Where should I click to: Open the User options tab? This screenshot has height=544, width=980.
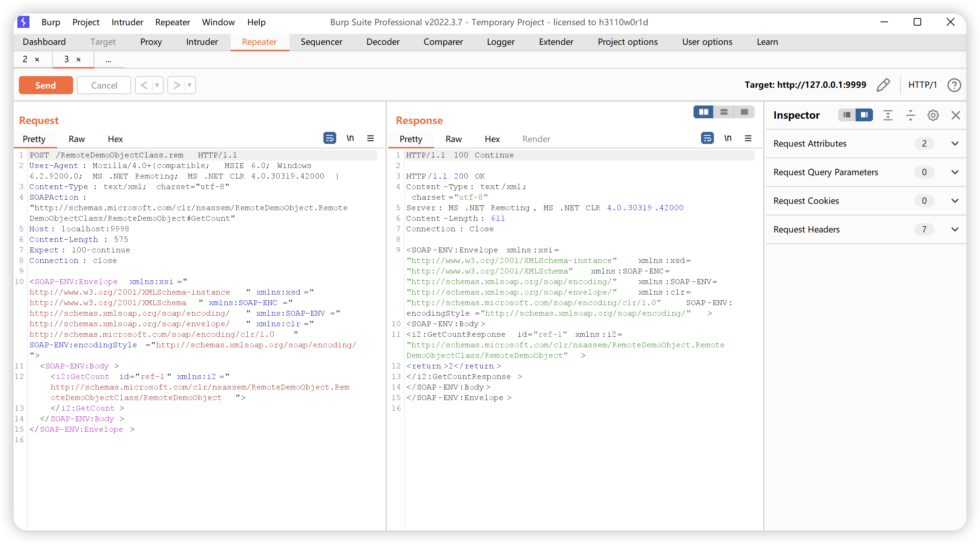pos(707,42)
